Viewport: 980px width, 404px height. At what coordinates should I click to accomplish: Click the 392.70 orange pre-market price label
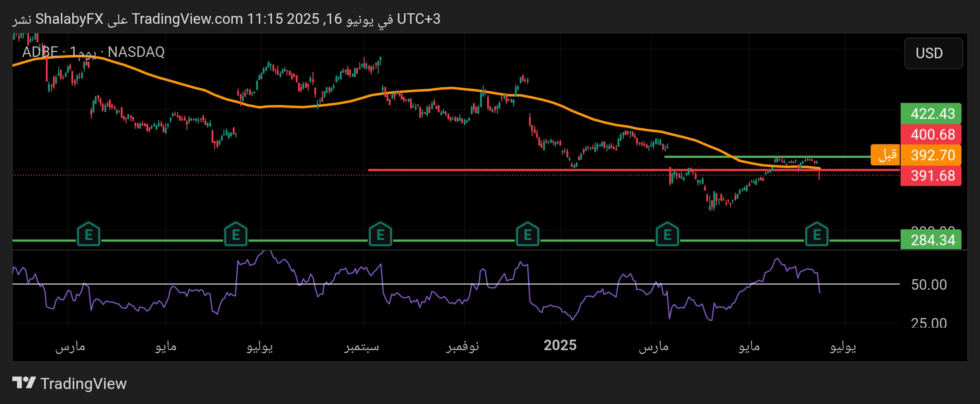[x=931, y=155]
